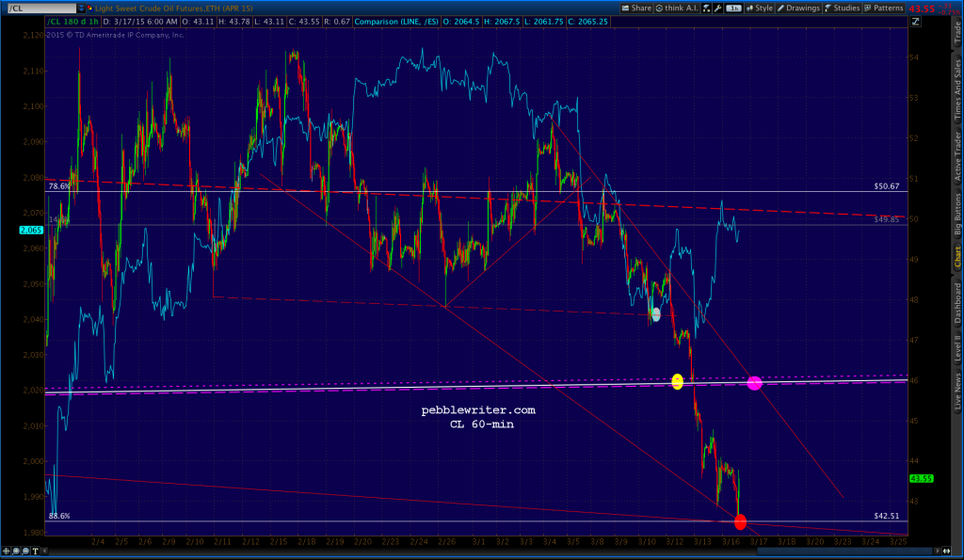Open the Big Buttons sidebar tab
The height and width of the screenshot is (560, 964).
(x=957, y=214)
